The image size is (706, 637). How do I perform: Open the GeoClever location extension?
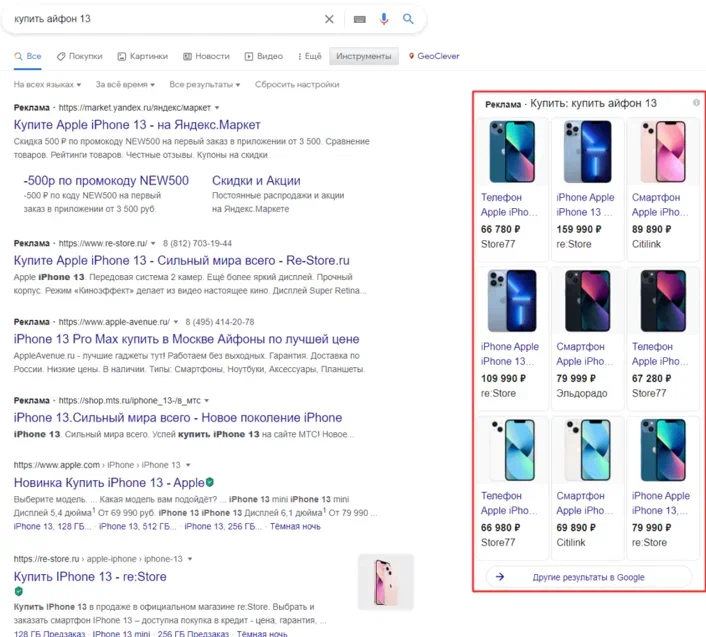tap(434, 57)
